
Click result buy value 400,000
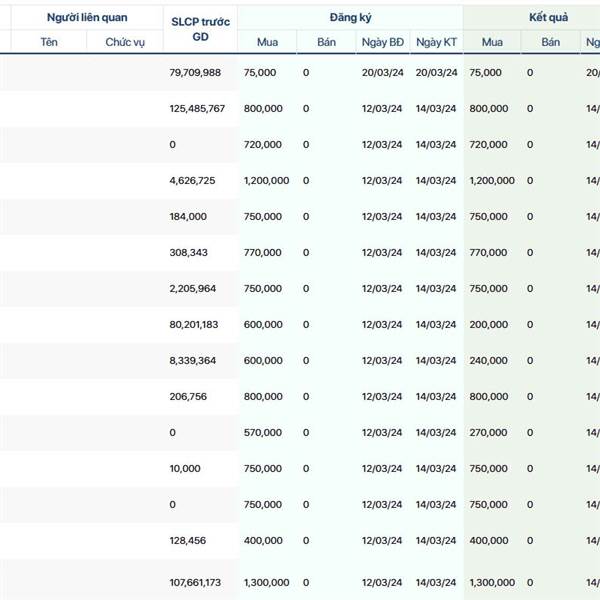489,540
